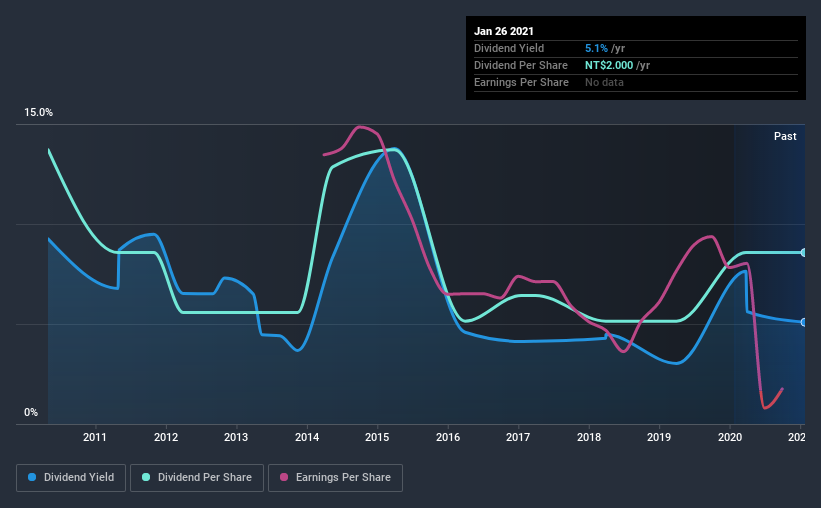Screen dimensions: 821x508
Task: Click the Dividend Per Share end marker
Action: click(x=804, y=252)
